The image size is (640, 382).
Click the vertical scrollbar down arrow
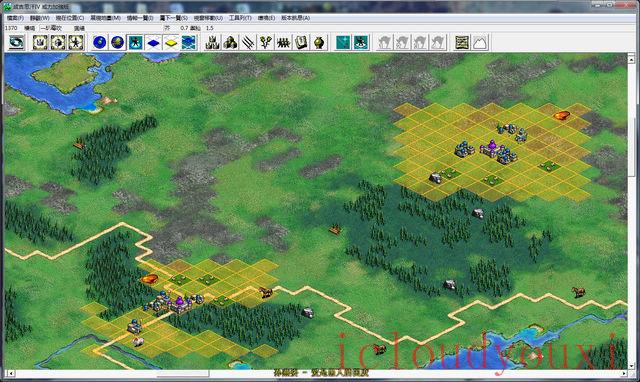coord(631,365)
